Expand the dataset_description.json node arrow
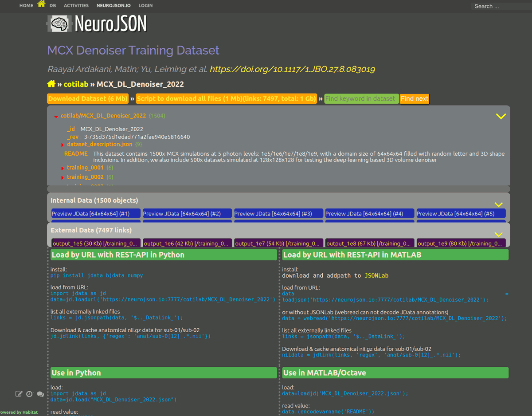This screenshot has height=416, width=532. (63, 145)
